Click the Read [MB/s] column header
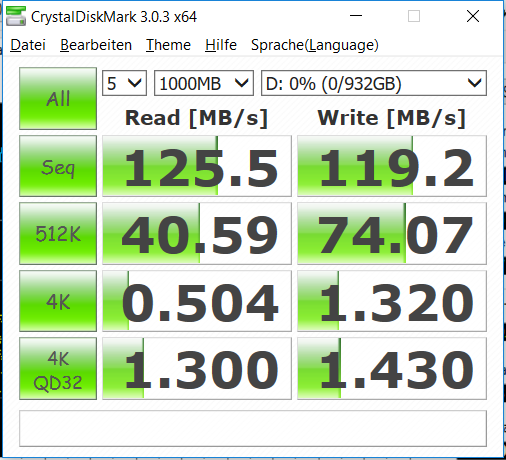 pyautogui.click(x=197, y=118)
